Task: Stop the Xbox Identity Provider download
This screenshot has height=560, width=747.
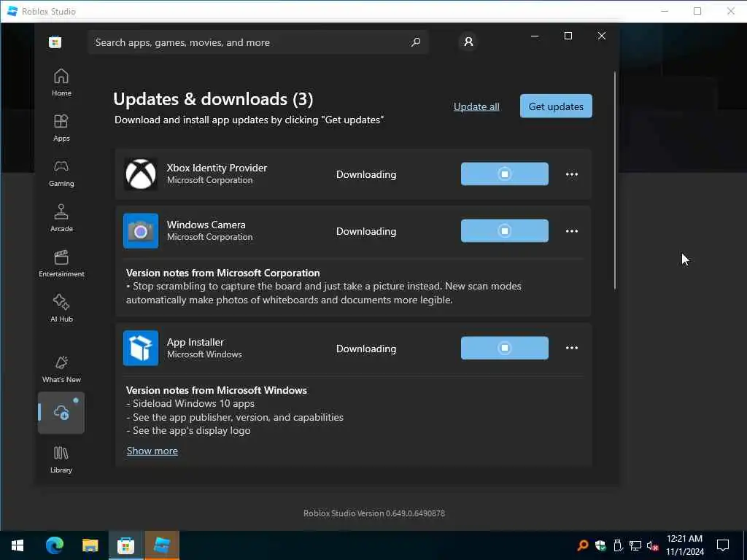Action: (x=505, y=174)
